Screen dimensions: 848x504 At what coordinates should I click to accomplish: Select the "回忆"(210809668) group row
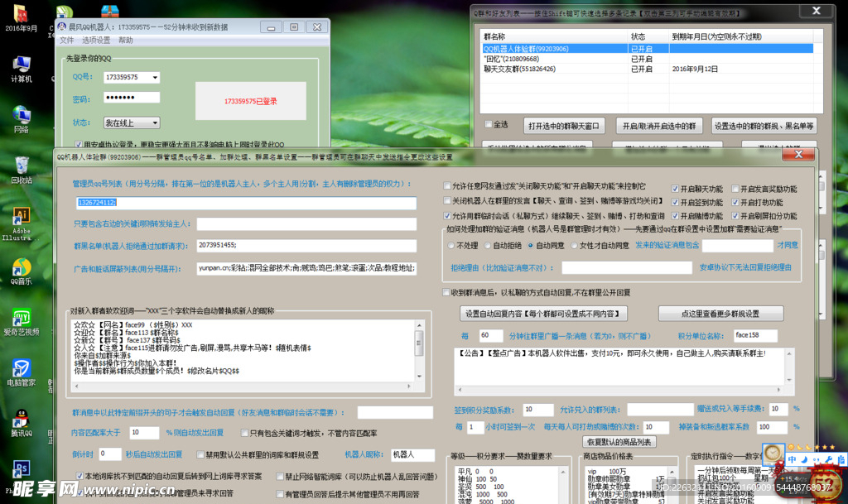[x=647, y=59]
